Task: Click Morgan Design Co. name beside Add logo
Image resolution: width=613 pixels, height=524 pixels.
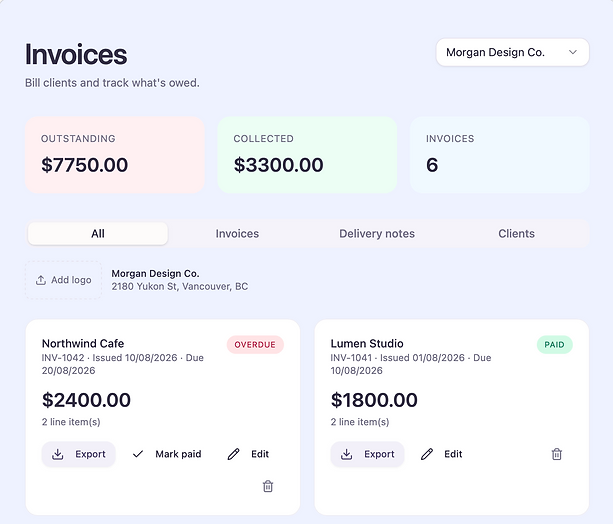Action: point(155,273)
